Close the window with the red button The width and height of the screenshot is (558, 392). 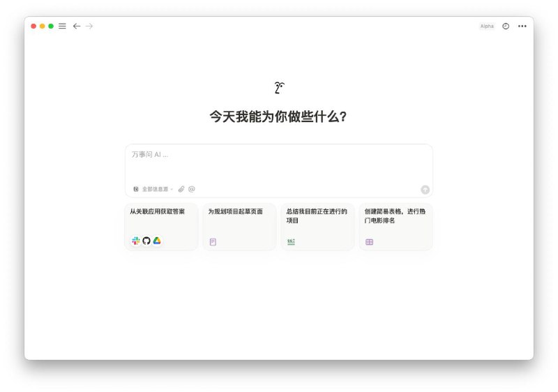(33, 26)
